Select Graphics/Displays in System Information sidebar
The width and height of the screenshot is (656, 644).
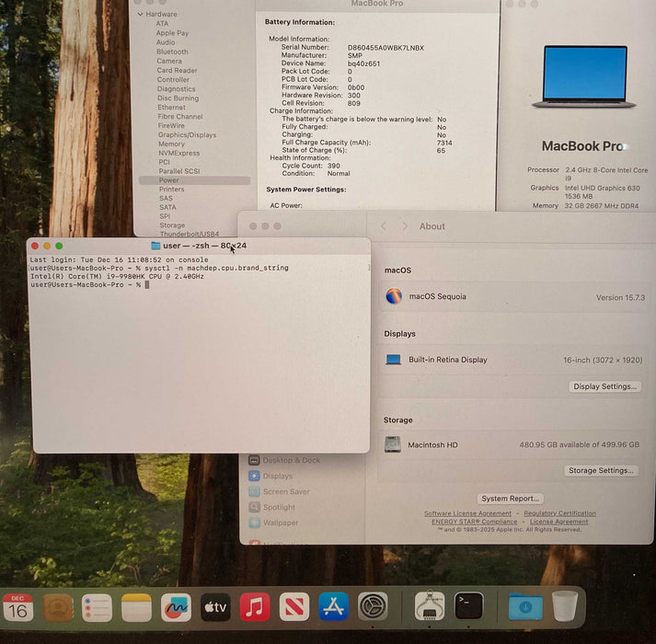click(x=188, y=134)
